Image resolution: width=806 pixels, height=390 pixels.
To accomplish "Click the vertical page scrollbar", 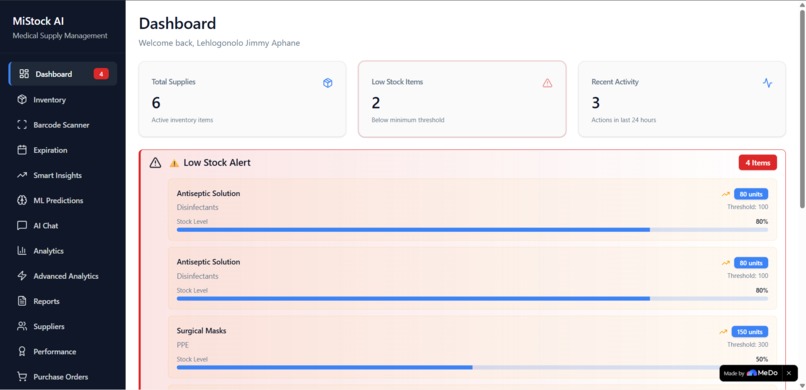I will (802, 108).
